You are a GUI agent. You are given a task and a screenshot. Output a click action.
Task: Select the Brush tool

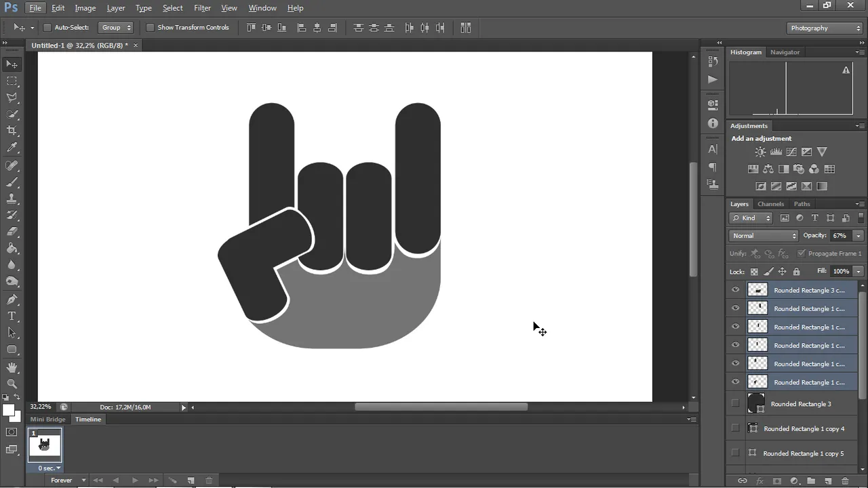click(x=12, y=182)
